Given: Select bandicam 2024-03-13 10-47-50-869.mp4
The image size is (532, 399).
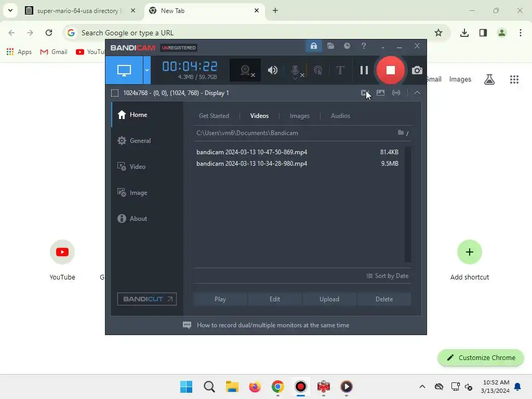Looking at the screenshot, I should [297, 152].
